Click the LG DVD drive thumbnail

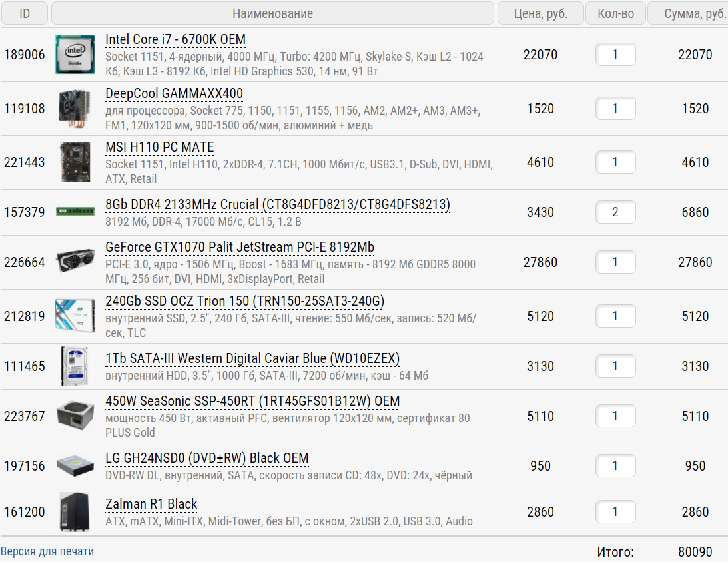(75, 465)
